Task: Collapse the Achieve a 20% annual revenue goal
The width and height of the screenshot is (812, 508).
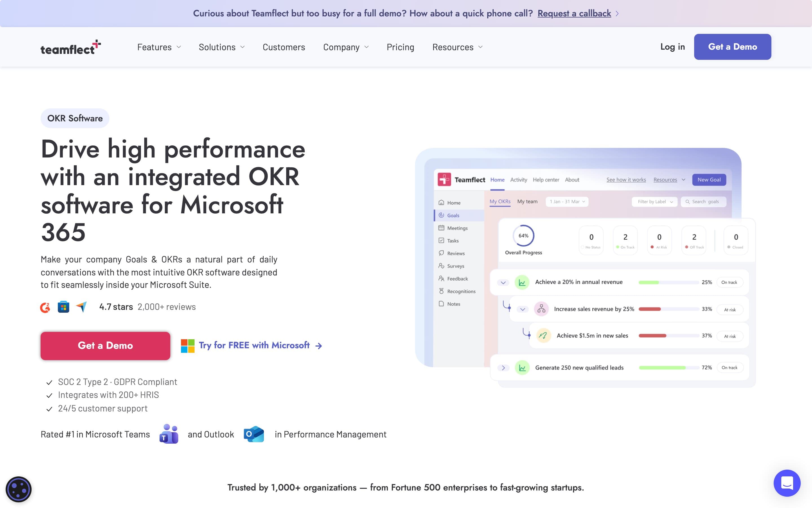Action: coord(503,283)
